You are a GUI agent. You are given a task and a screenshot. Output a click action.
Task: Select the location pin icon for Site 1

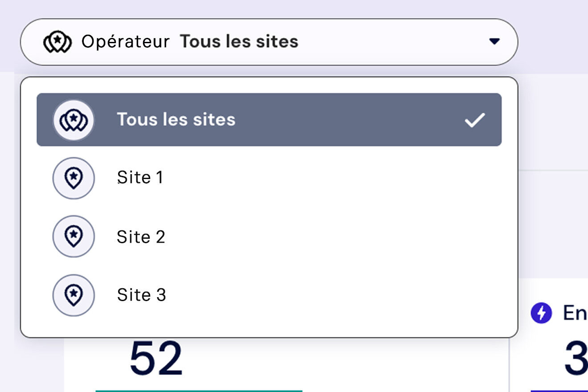point(73,177)
